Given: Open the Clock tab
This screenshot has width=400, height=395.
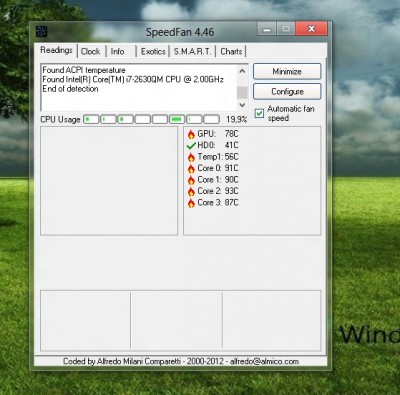Looking at the screenshot, I should pos(91,51).
